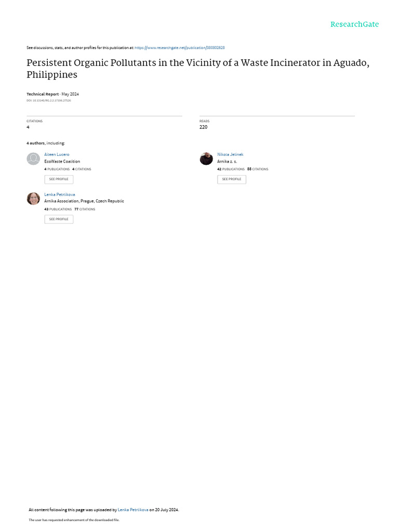This screenshot has width=399, height=532.
Task: Click Nikola Jelinek's profile photo
Action: tap(206, 159)
